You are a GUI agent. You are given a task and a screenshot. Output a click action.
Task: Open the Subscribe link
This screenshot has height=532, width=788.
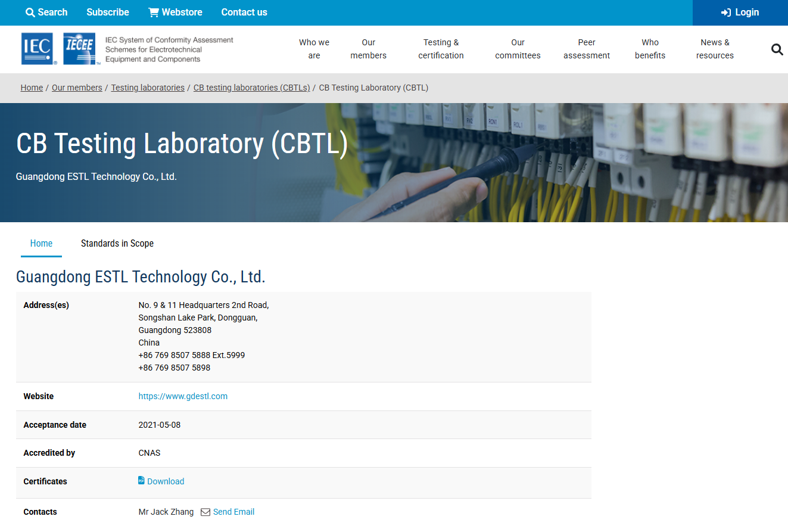point(108,13)
